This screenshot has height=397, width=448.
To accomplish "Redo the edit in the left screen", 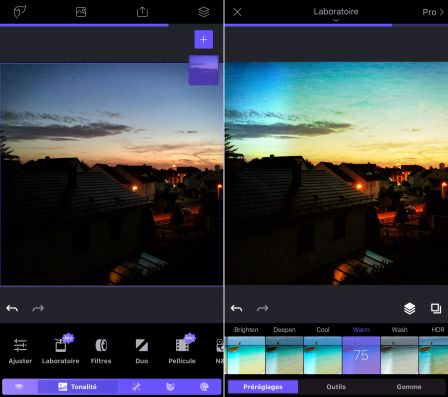I will 38,308.
